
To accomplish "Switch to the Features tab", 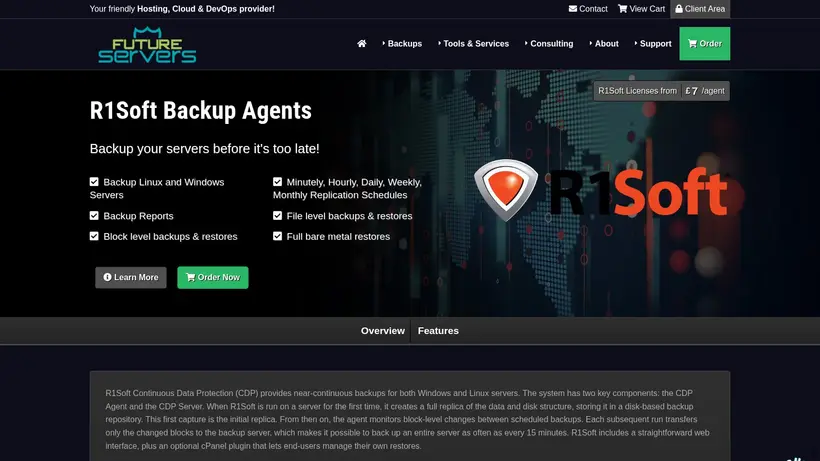I will 438,331.
